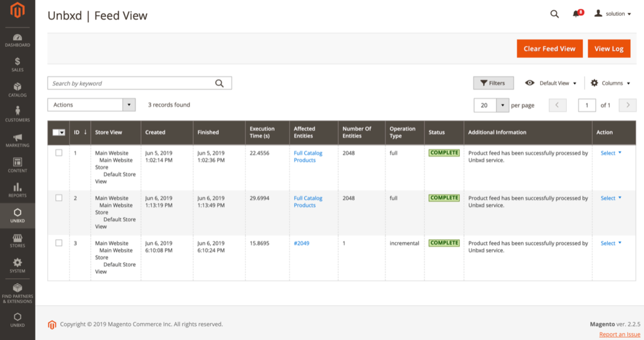Open the Content sidebar menu
The width and height of the screenshot is (644, 340).
[17, 165]
